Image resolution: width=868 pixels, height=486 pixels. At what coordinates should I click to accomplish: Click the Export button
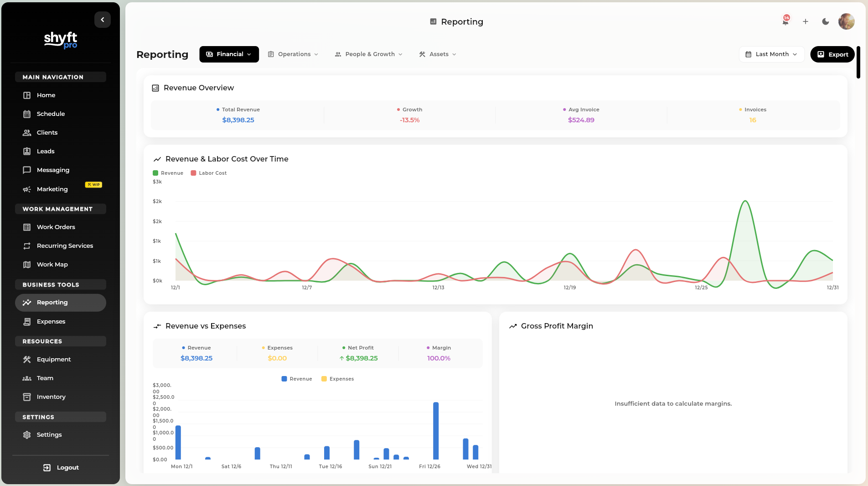(x=832, y=54)
